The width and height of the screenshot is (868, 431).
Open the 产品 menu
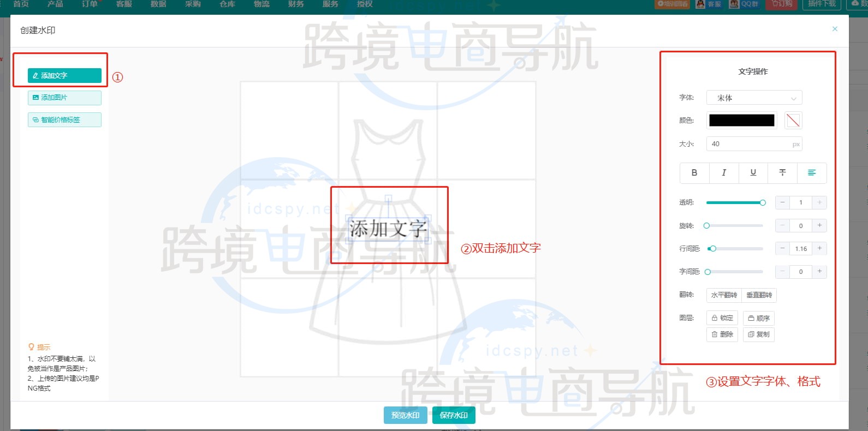55,4
